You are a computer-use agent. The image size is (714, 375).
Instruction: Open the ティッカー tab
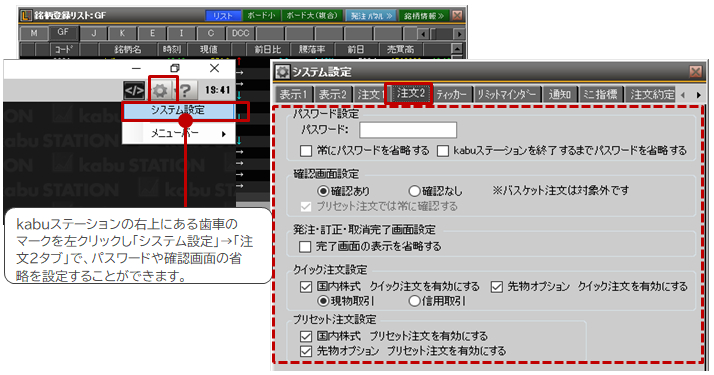click(452, 94)
